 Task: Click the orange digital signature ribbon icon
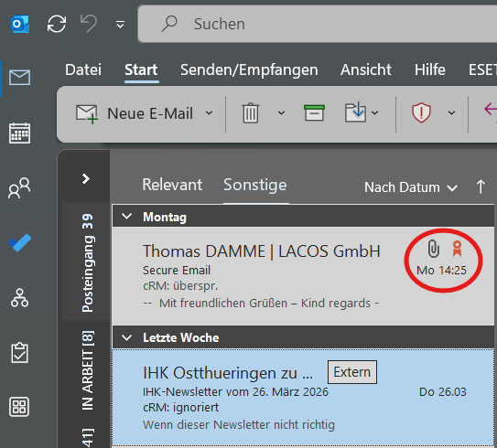click(x=457, y=249)
